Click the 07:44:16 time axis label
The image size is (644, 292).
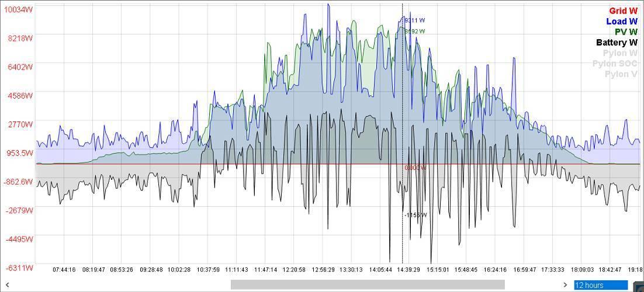64,270
